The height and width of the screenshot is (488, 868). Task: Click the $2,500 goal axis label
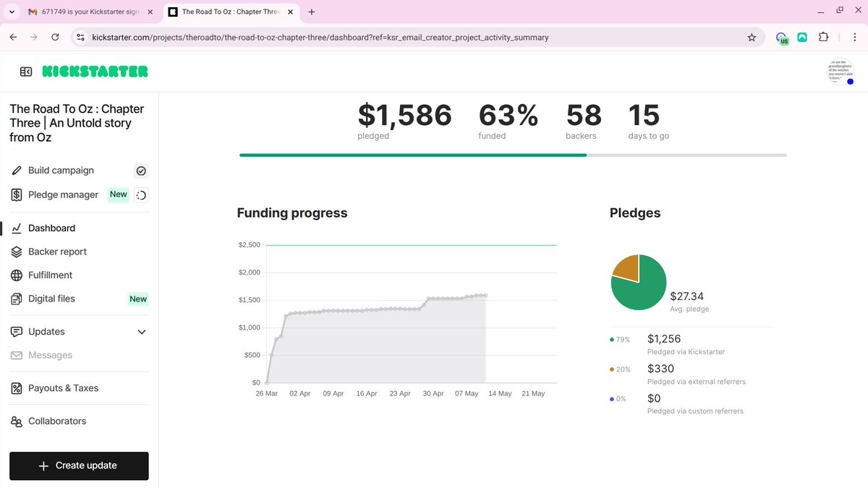(x=249, y=245)
